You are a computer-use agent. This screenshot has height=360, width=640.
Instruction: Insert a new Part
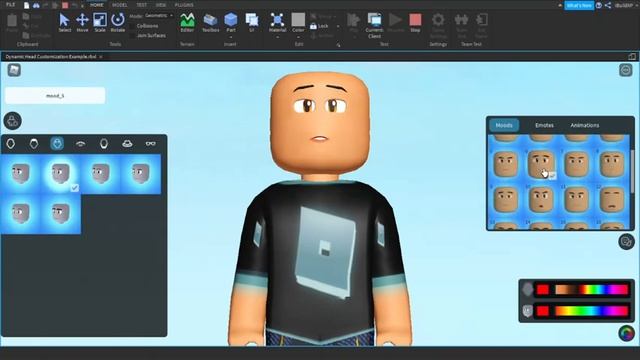tap(231, 22)
